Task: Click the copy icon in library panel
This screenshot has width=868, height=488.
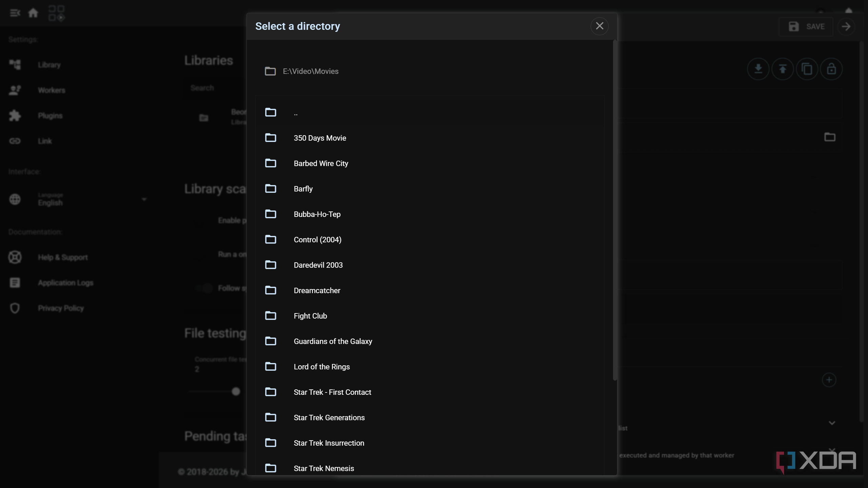Action: click(807, 69)
